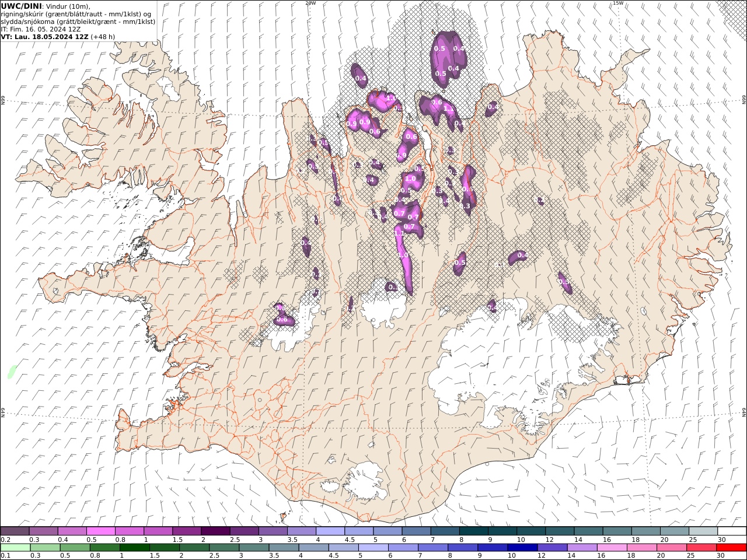Pick the white 30 swatch in upper legend row
Screen dimensions: 747x560
pos(731,531)
